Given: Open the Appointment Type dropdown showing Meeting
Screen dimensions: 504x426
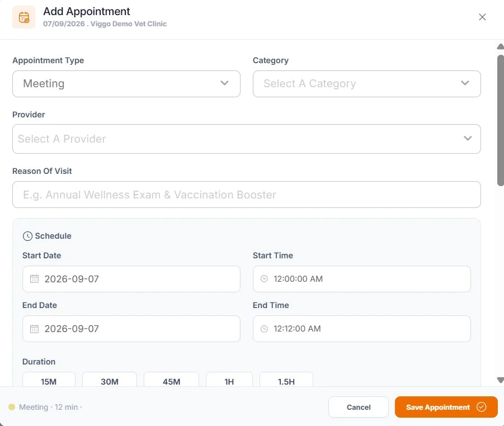Looking at the screenshot, I should click(x=126, y=84).
